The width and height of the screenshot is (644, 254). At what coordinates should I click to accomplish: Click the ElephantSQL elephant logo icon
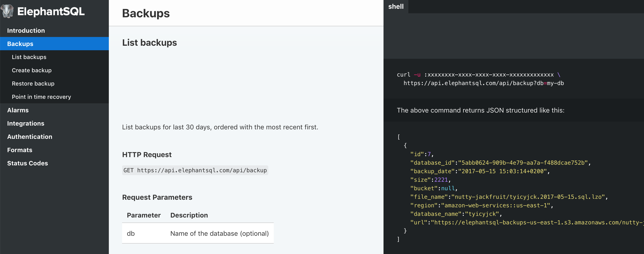point(7,11)
